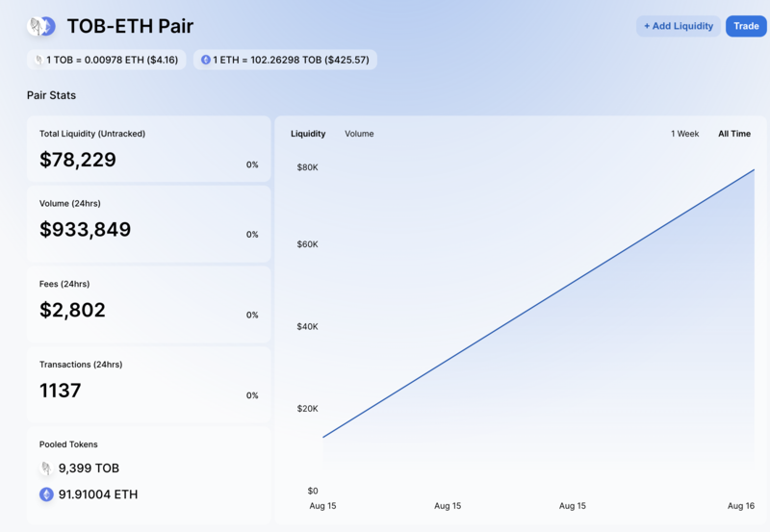Image resolution: width=770 pixels, height=532 pixels.
Task: Click the Volume (24hrs) label
Action: point(69,203)
